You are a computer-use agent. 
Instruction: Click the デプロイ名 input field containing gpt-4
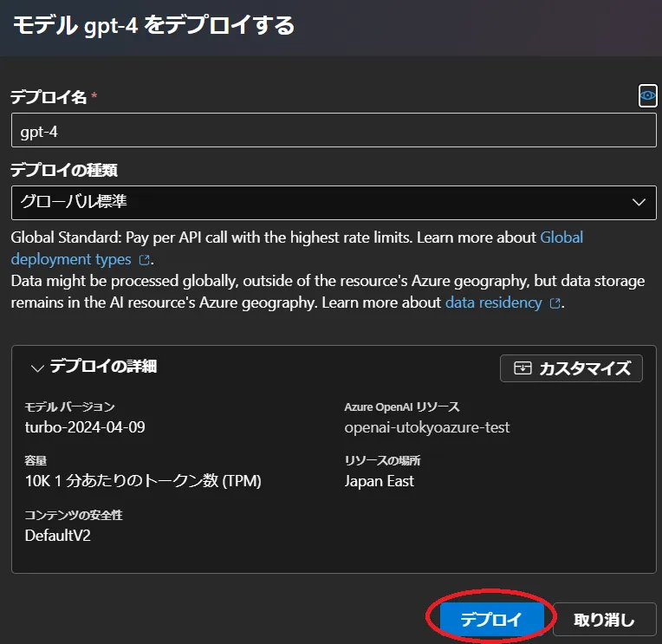(x=334, y=131)
